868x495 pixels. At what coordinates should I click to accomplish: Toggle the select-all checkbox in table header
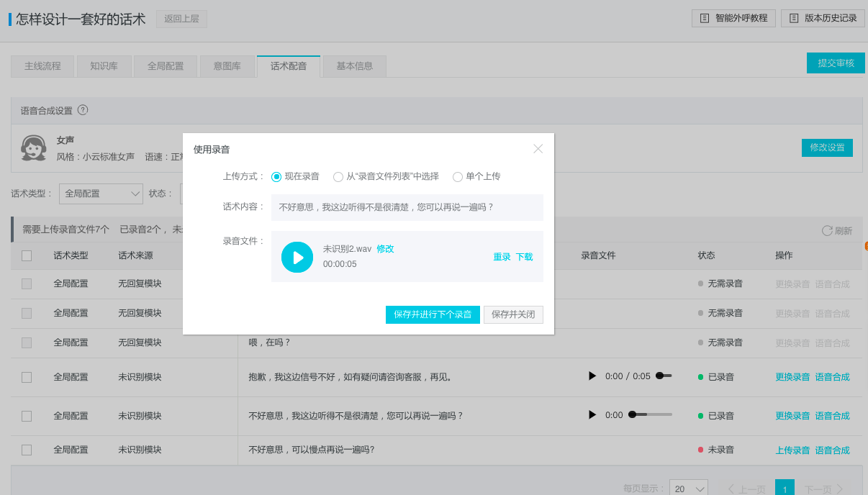[27, 255]
